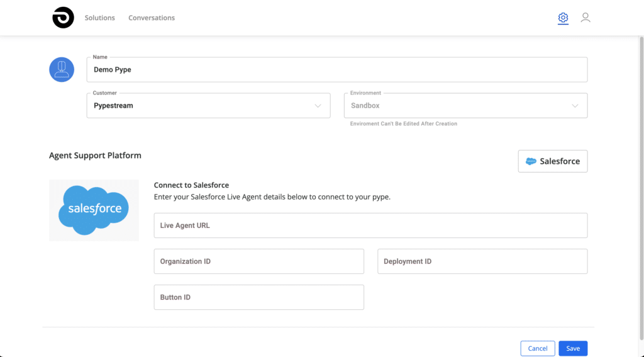The image size is (644, 357).
Task: Open the Conversations nav item
Action: point(152,18)
